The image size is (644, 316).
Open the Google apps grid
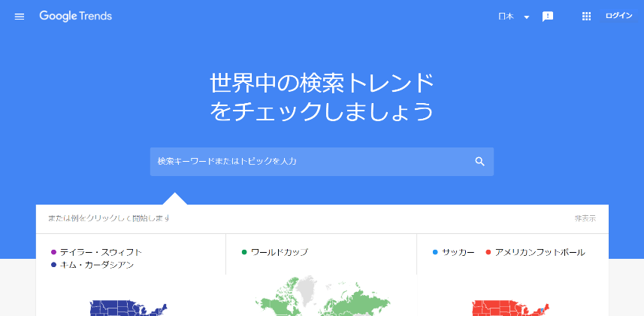point(587,17)
